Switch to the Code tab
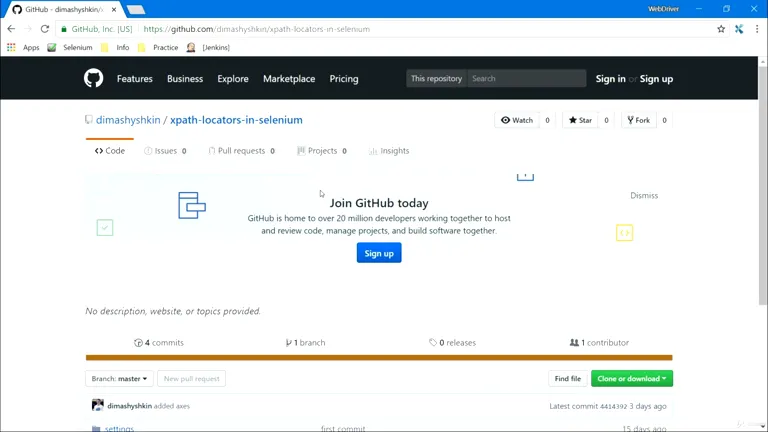Viewport: 768px width, 432px height. click(110, 151)
